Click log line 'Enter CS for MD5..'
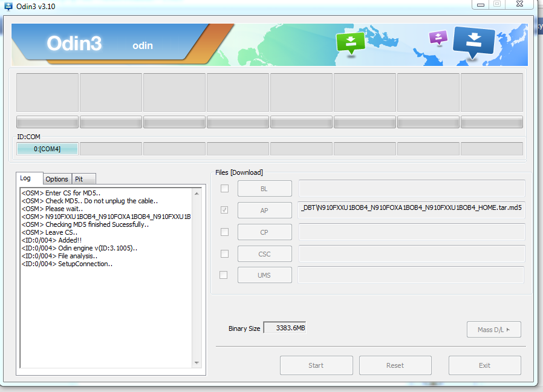Screen dimensions: 543x392 (61, 193)
